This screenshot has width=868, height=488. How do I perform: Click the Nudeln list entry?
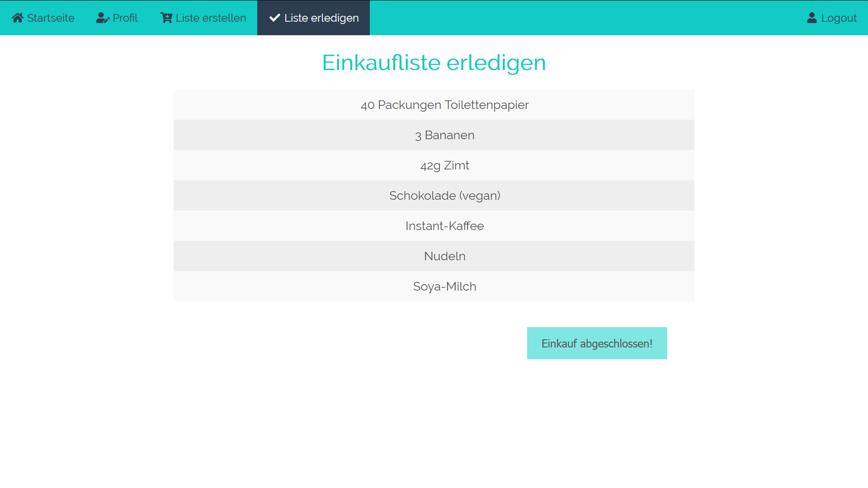click(444, 256)
